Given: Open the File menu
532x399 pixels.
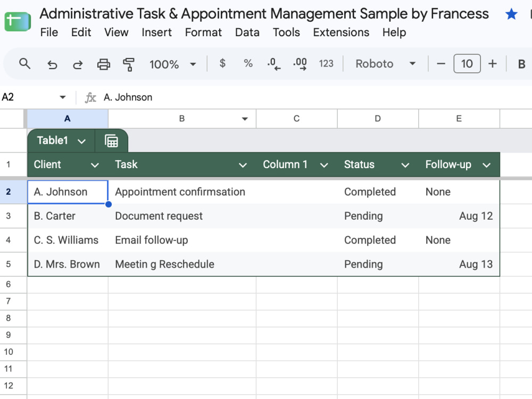Looking at the screenshot, I should point(49,32).
